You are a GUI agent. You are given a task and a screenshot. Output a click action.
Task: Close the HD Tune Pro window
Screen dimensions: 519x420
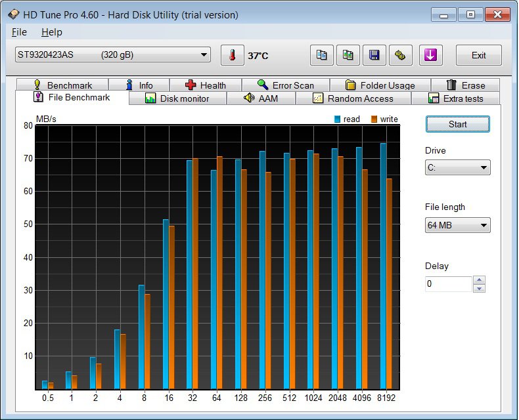click(497, 15)
